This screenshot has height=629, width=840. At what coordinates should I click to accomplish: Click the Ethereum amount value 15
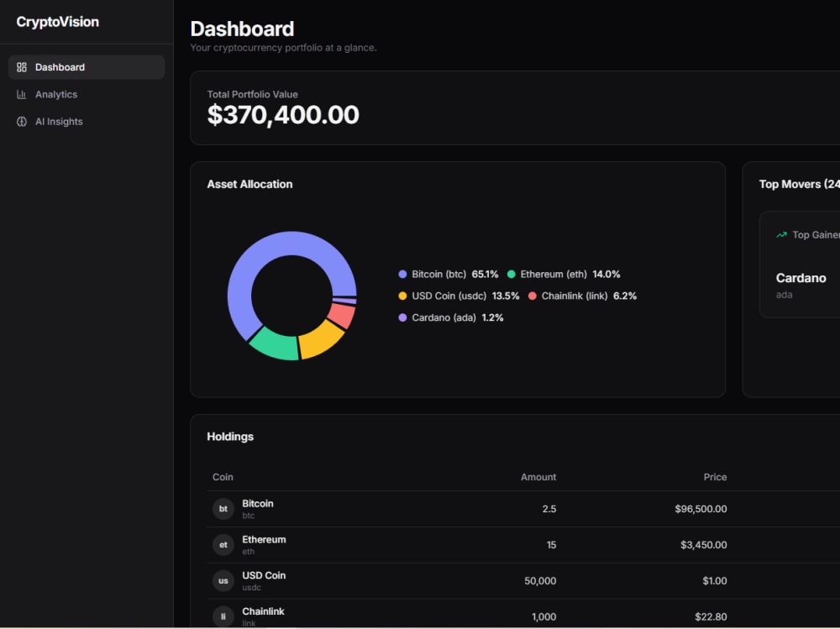pyautogui.click(x=551, y=545)
